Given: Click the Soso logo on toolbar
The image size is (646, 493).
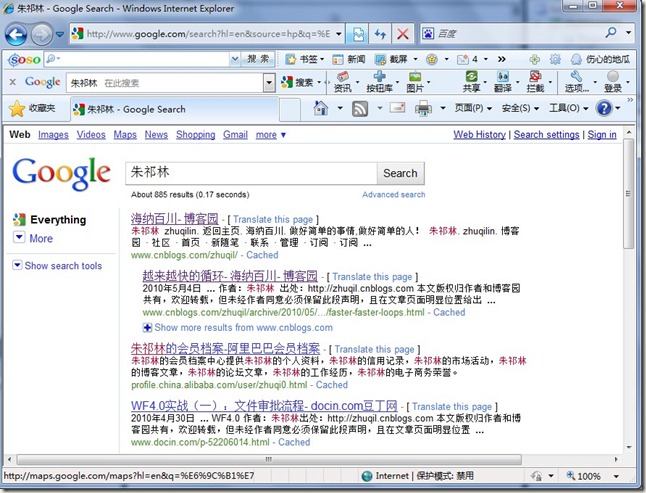Looking at the screenshot, I should pos(25,60).
